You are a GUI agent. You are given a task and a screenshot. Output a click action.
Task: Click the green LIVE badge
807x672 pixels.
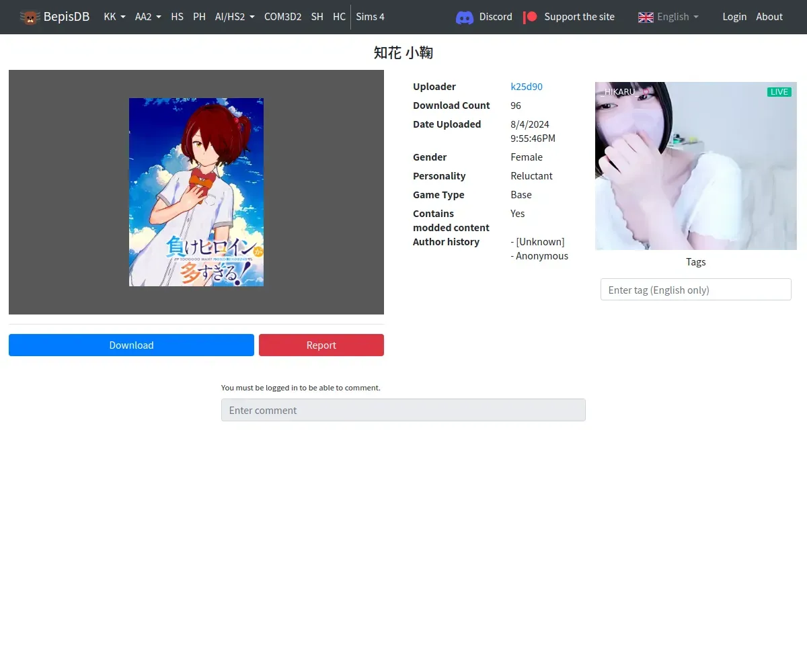(x=779, y=92)
